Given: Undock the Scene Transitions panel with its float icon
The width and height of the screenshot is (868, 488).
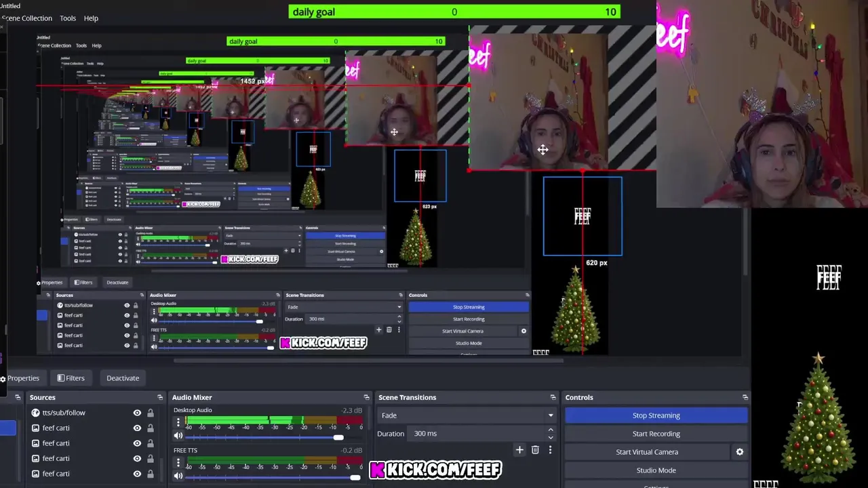Looking at the screenshot, I should click(x=553, y=397).
